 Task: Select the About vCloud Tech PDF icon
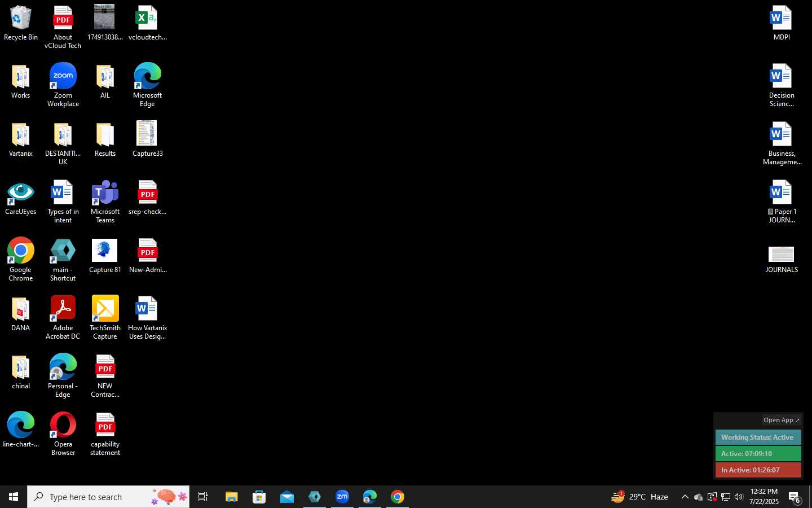pos(63,27)
